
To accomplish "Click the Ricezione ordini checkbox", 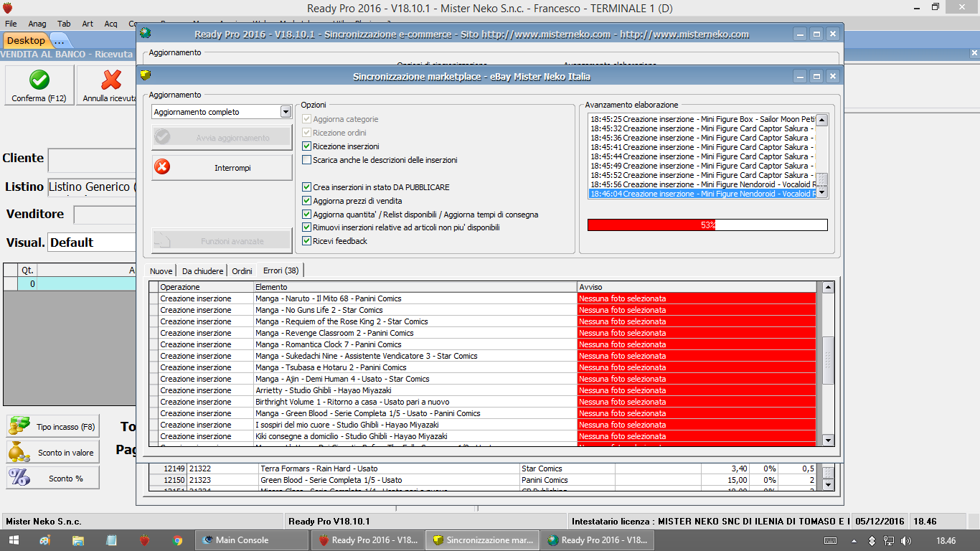I will click(307, 133).
